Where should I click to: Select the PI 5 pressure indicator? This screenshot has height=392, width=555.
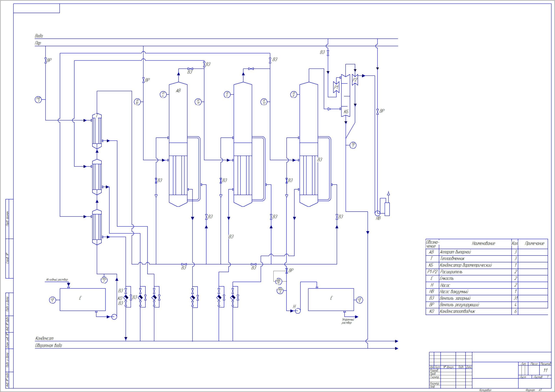(x=227, y=94)
